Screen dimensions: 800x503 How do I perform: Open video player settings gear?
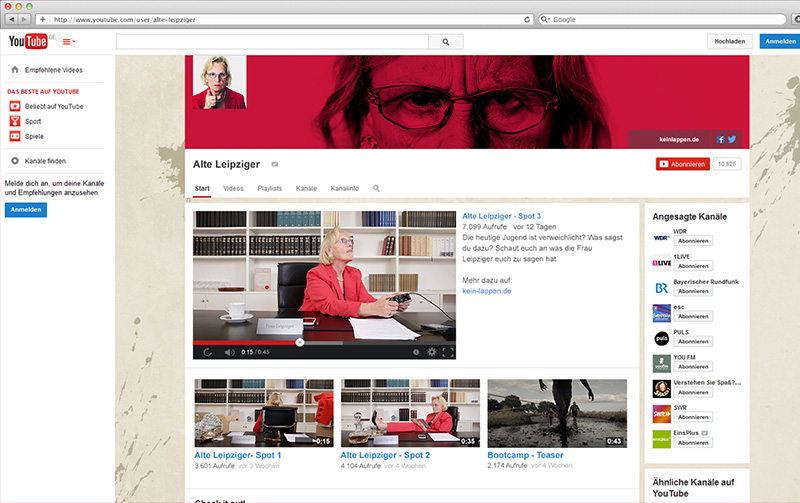(431, 352)
